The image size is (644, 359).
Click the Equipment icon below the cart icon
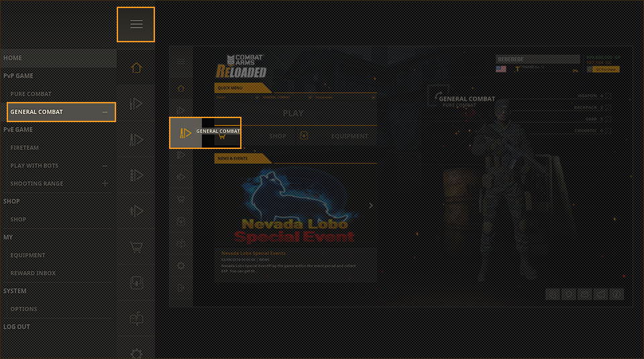136,283
